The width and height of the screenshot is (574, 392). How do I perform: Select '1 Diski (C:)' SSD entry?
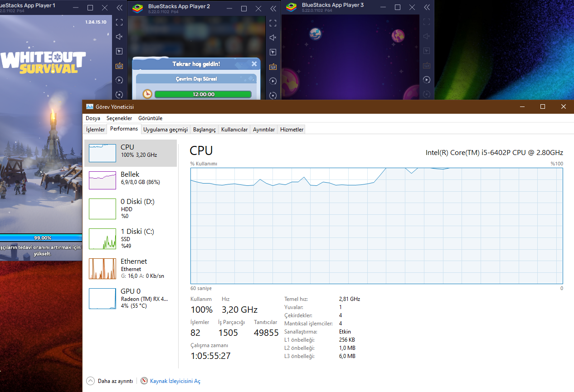coord(131,238)
